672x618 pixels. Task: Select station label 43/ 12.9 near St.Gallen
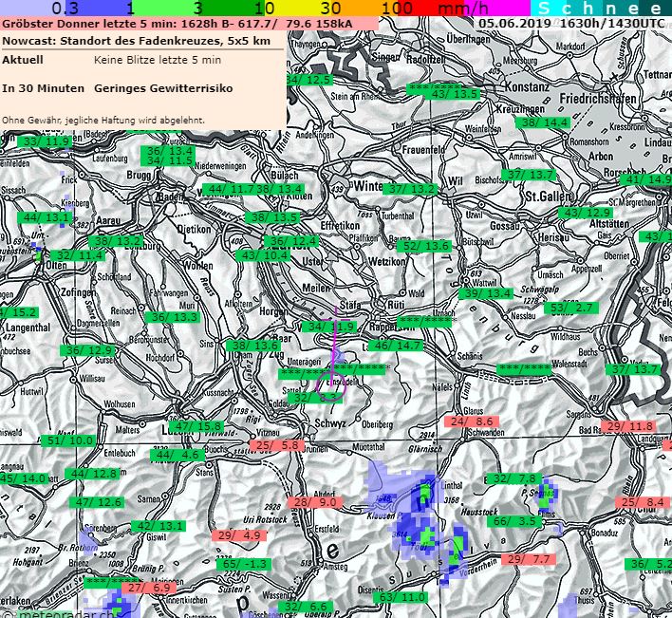click(x=586, y=213)
